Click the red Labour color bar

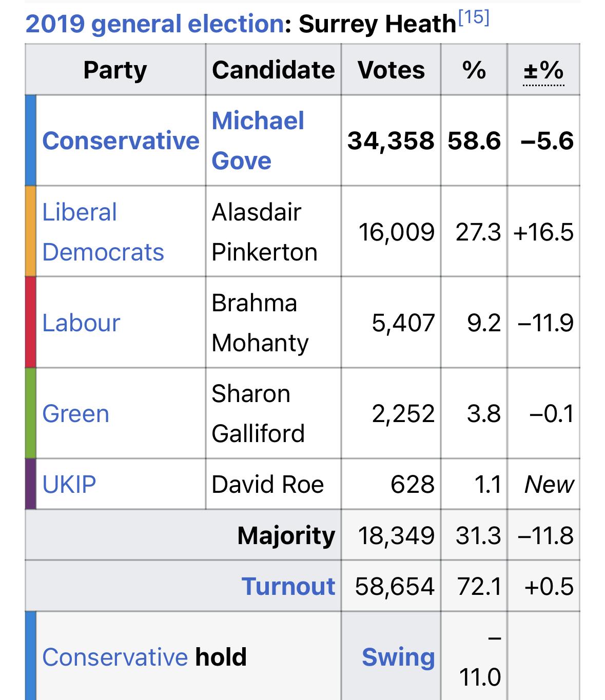(x=31, y=323)
